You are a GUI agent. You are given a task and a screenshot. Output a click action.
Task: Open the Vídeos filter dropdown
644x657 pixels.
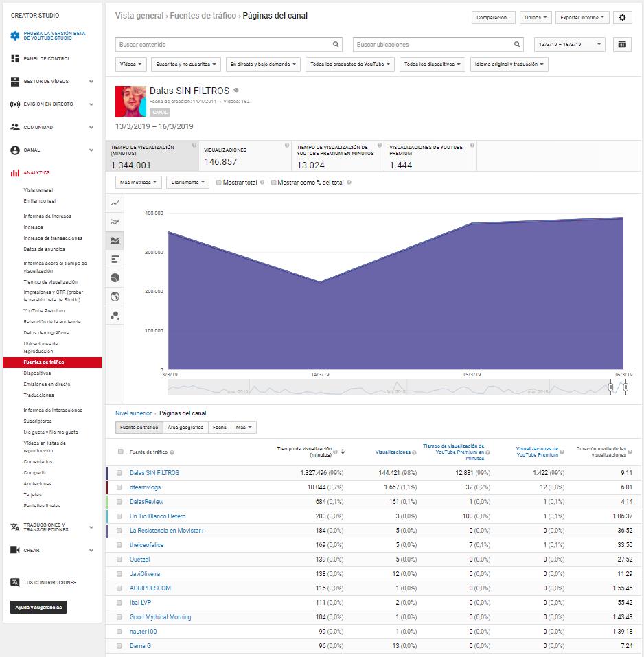coord(130,65)
